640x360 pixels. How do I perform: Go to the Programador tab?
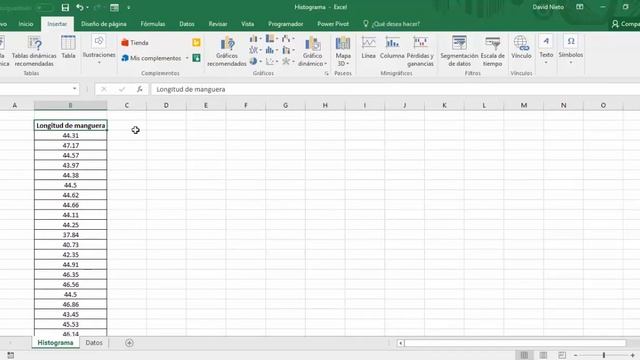click(x=285, y=24)
